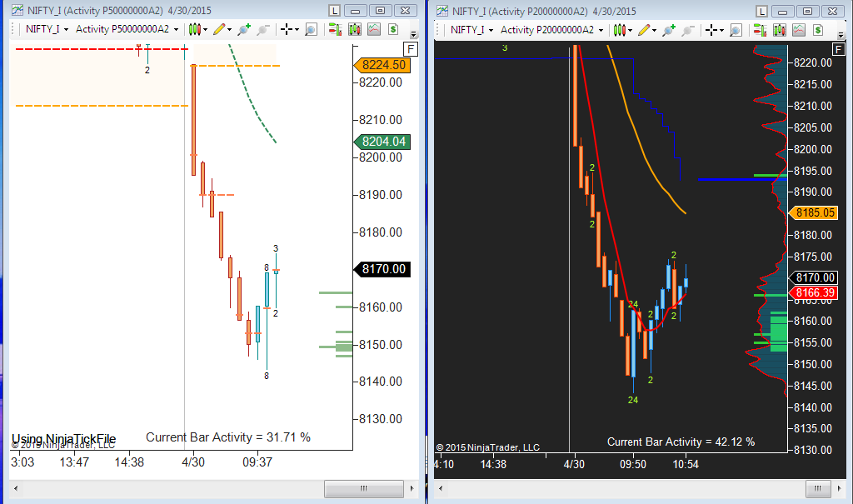This screenshot has width=853, height=504.
Task: Click the 09:50 time label on dark chart
Action: (x=633, y=465)
